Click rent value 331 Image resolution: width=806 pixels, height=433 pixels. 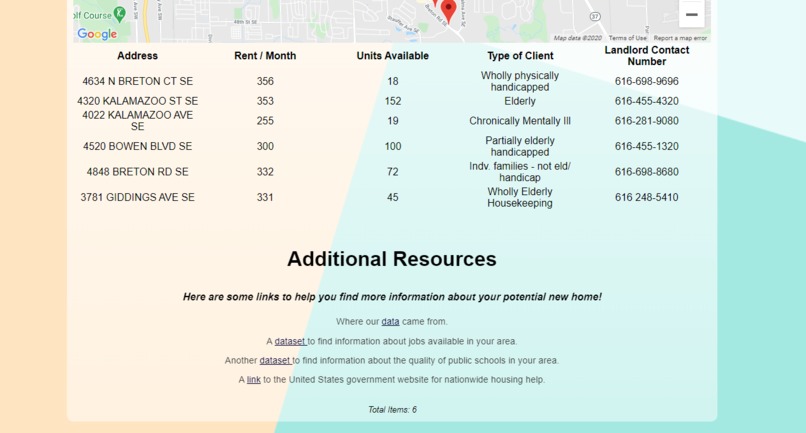click(x=265, y=197)
